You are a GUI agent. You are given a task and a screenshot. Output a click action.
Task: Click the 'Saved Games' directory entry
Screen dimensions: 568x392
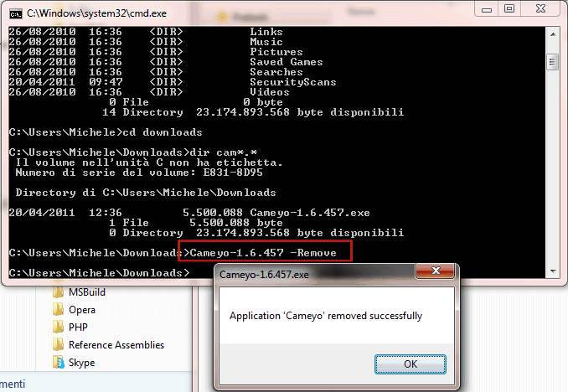click(x=287, y=62)
